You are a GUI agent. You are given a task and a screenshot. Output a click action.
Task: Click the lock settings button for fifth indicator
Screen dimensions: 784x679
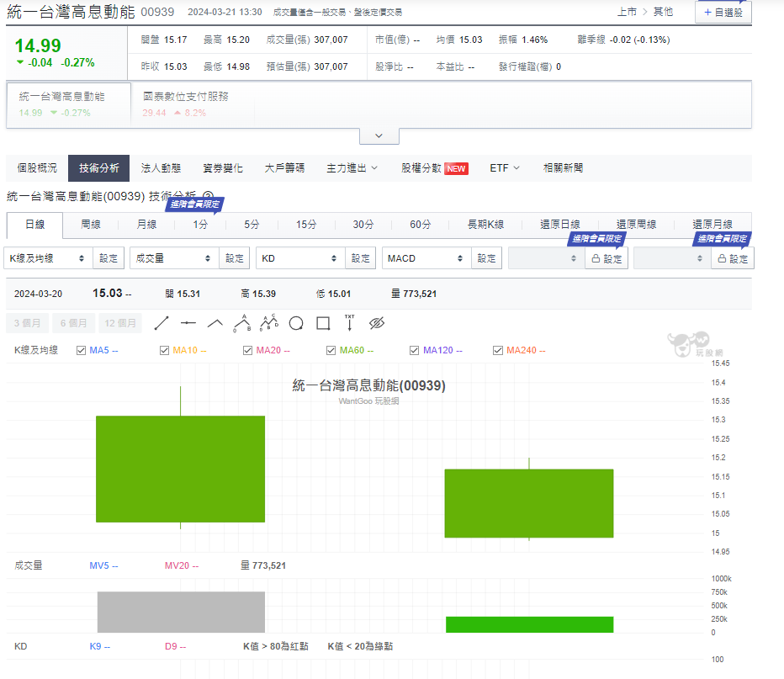point(607,258)
